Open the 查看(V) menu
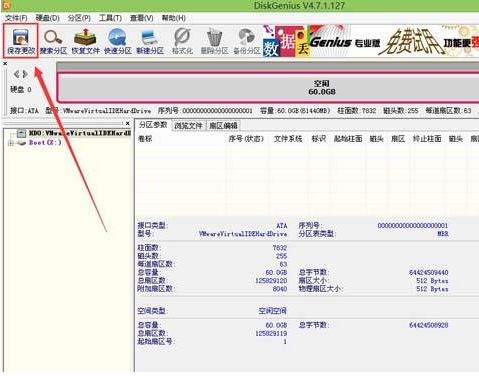 click(142, 18)
